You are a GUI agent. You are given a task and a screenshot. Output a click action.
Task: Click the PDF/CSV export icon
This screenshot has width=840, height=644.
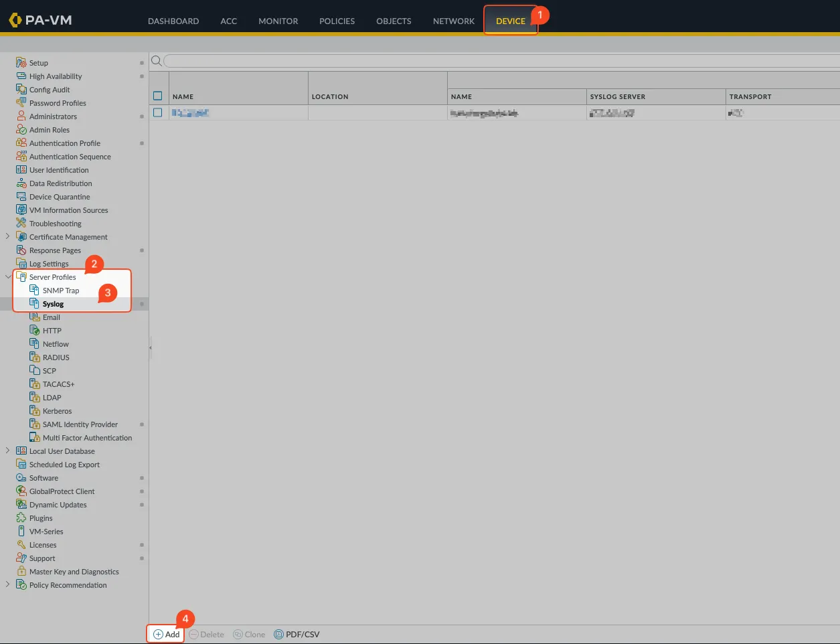coord(278,634)
